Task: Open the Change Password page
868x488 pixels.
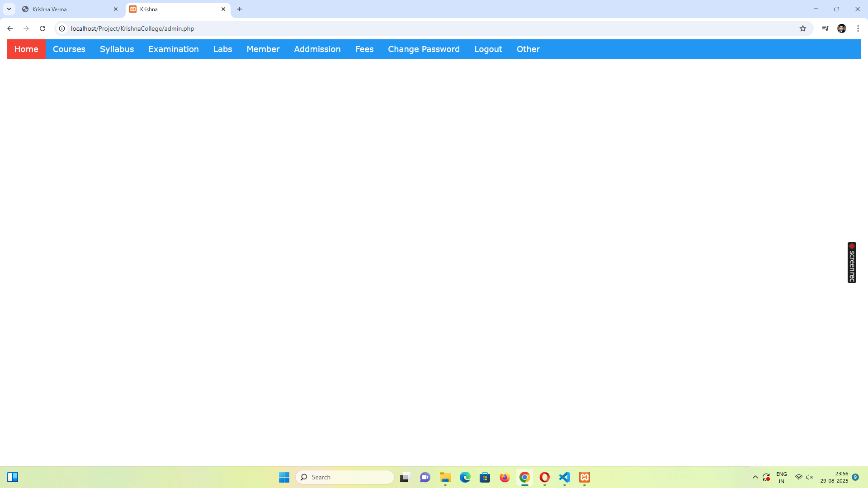Action: coord(424,49)
